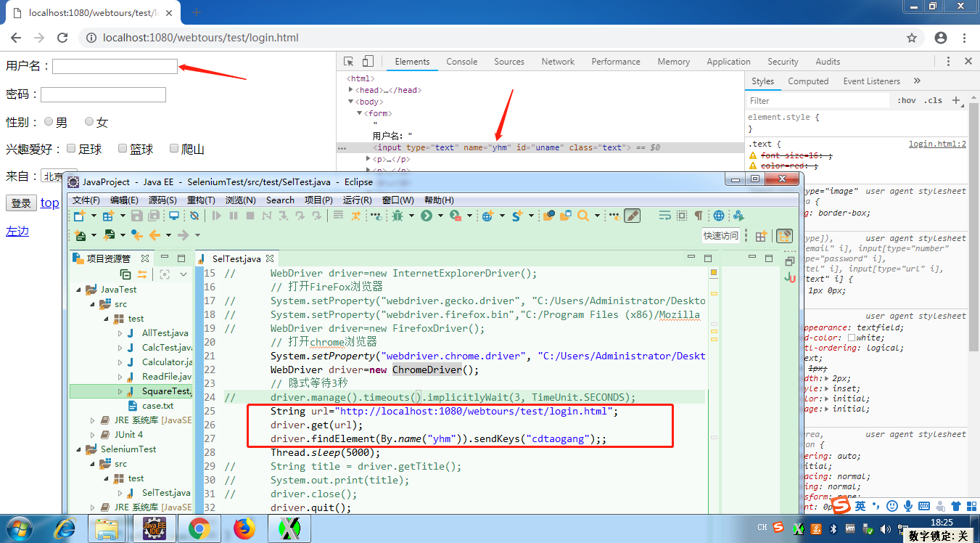Click the Open Type icon in Eclipse toolbar
980x543 pixels.
click(549, 216)
